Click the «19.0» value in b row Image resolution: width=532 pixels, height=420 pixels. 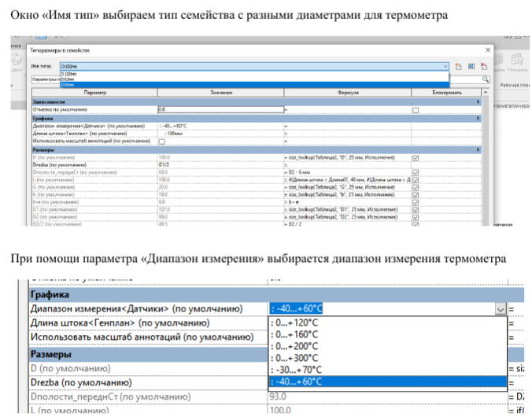click(x=163, y=194)
